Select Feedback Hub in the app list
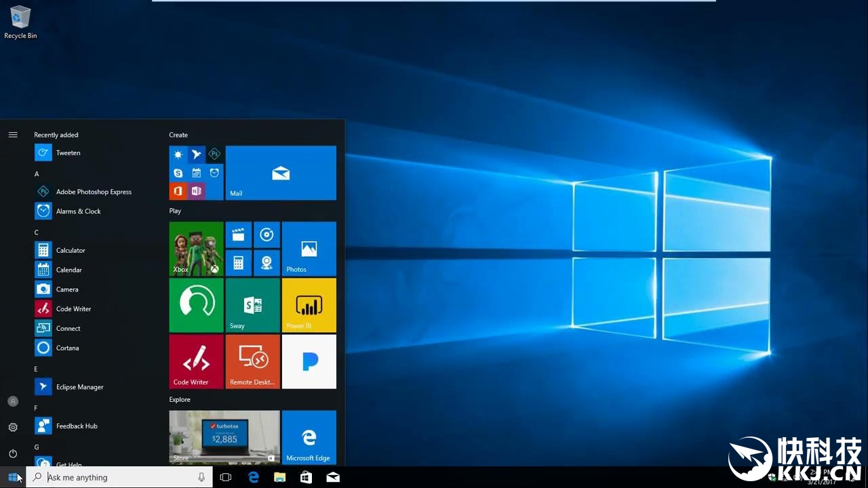Viewport: 868px width, 488px height. (76, 426)
